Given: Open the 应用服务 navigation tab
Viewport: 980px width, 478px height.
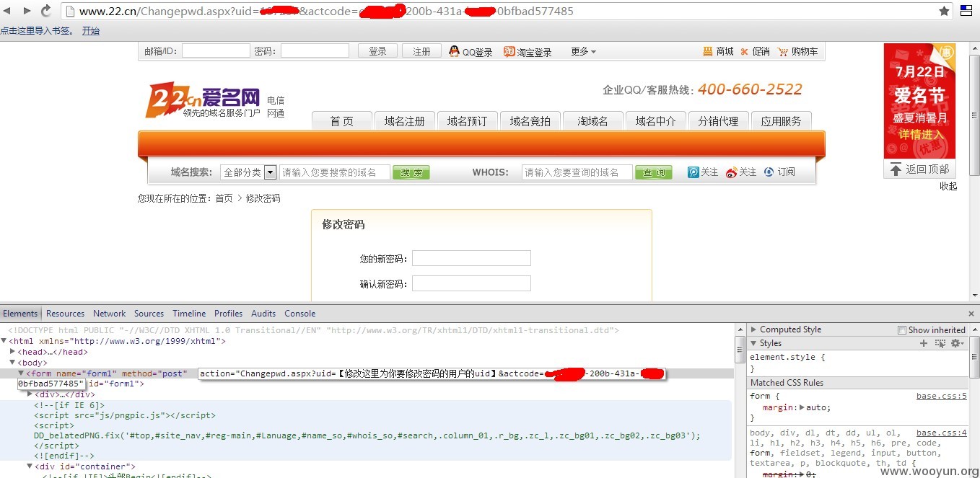Looking at the screenshot, I should coord(782,121).
